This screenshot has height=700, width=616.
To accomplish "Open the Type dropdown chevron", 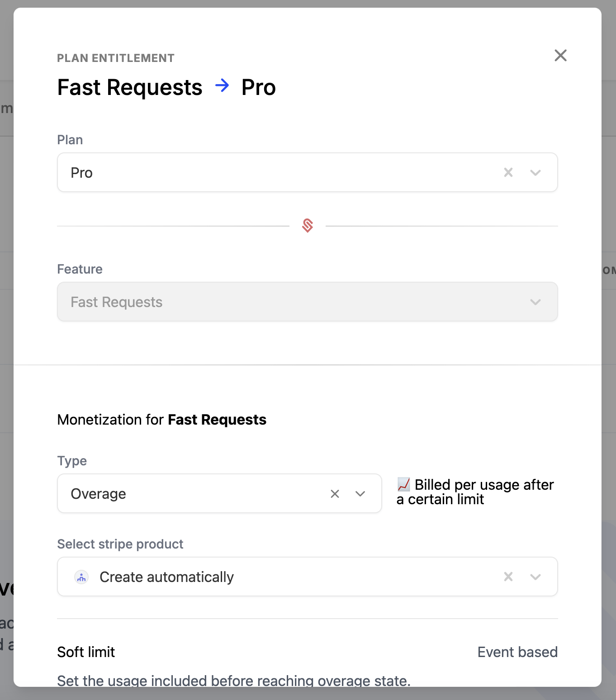I will coord(360,494).
